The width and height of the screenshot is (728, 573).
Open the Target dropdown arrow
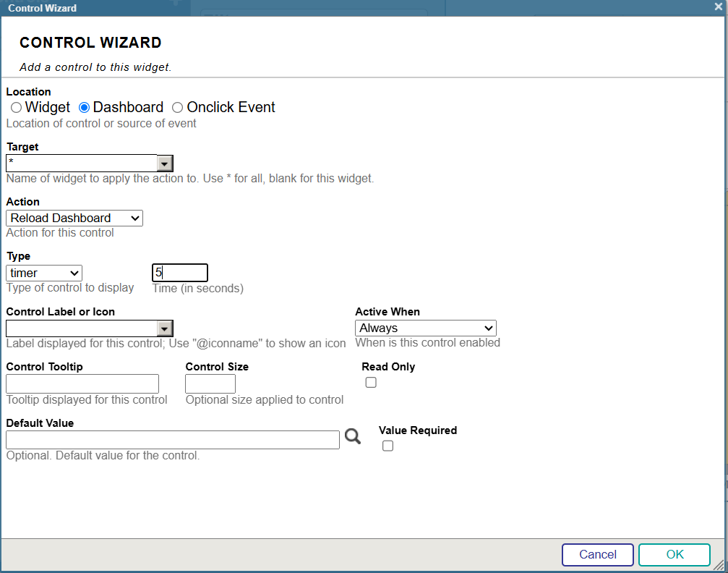165,164
